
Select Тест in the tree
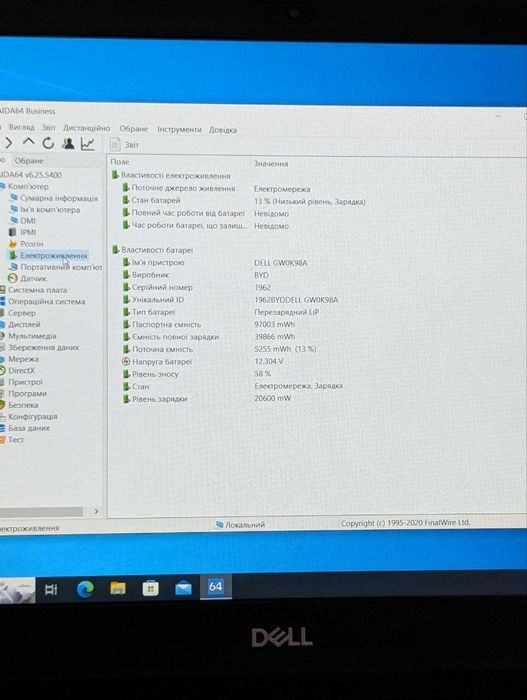pos(12,440)
